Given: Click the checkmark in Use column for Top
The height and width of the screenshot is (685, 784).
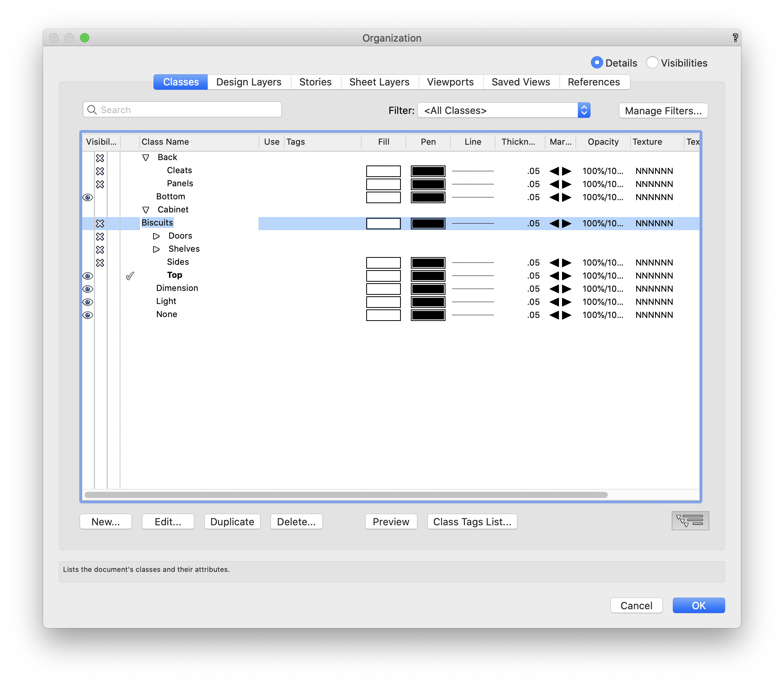Looking at the screenshot, I should click(x=130, y=276).
